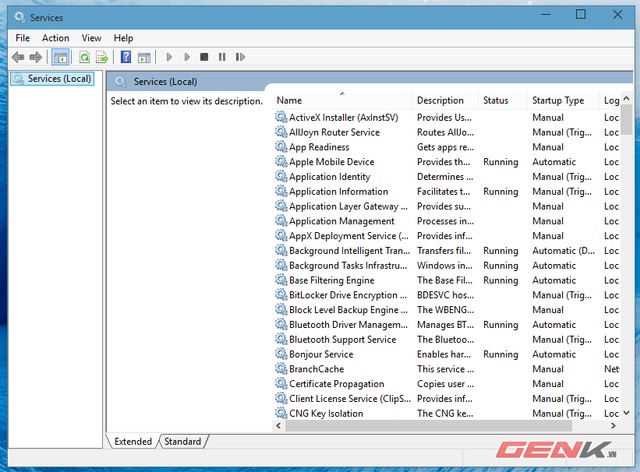The width and height of the screenshot is (640, 472).
Task: Select Background Intelligent Transfer service row
Action: (x=447, y=251)
